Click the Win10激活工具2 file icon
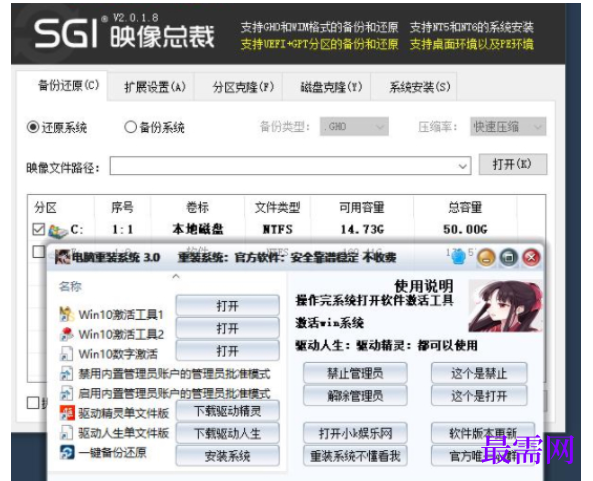Image resolution: width=593 pixels, height=481 pixels. (67, 334)
